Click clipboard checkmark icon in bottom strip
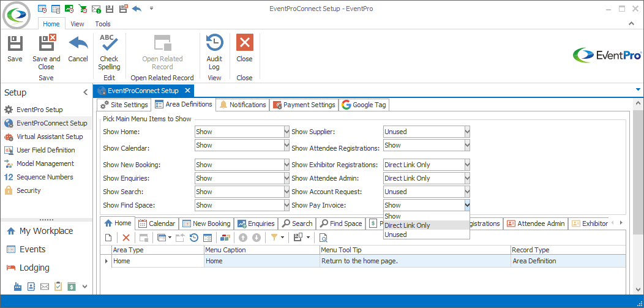The height and width of the screenshot is (308, 644). (58, 287)
